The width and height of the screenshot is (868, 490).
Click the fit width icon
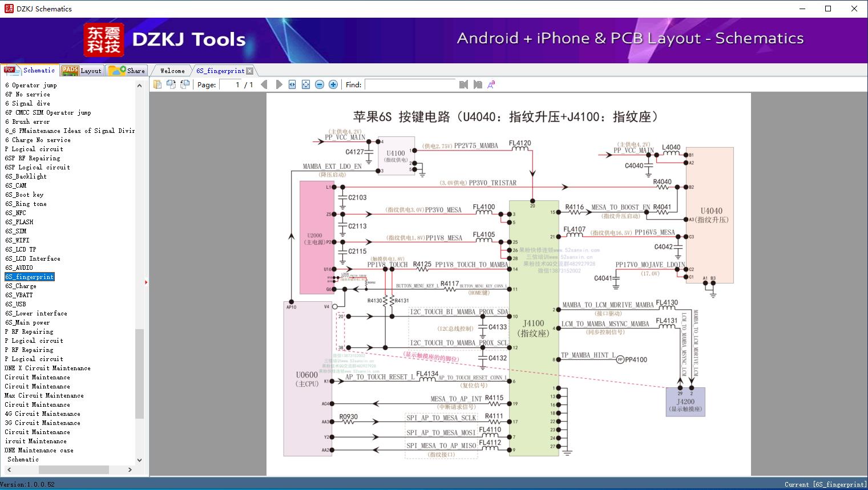click(x=292, y=84)
